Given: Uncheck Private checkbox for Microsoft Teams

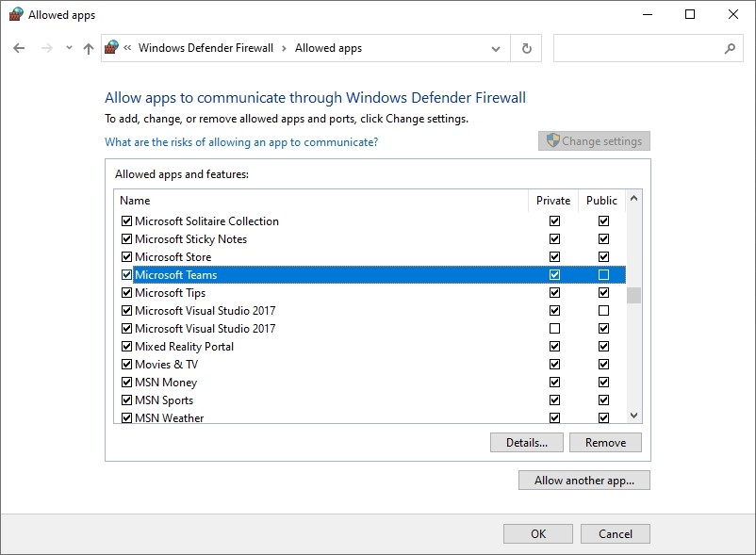Looking at the screenshot, I should tap(554, 274).
